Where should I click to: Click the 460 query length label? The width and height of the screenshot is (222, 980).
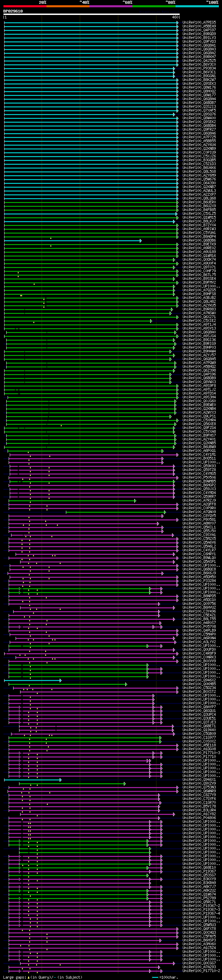175,17
